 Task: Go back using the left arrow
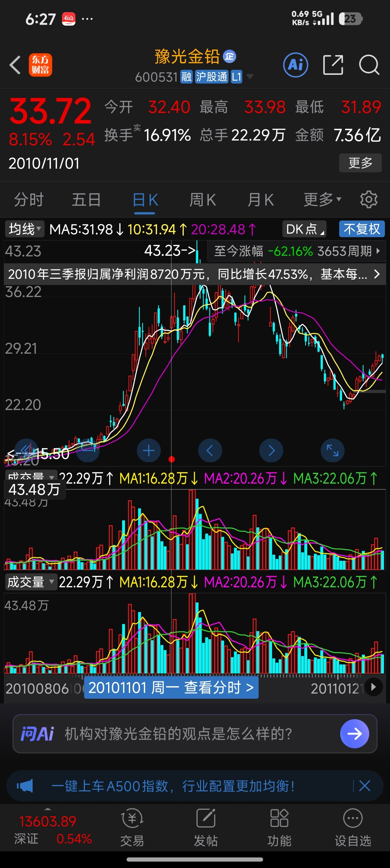tap(15, 65)
